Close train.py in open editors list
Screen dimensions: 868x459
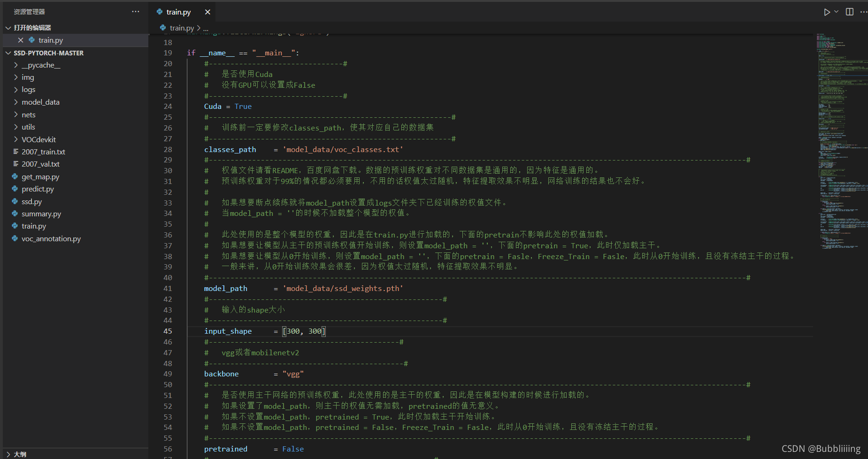click(x=21, y=40)
